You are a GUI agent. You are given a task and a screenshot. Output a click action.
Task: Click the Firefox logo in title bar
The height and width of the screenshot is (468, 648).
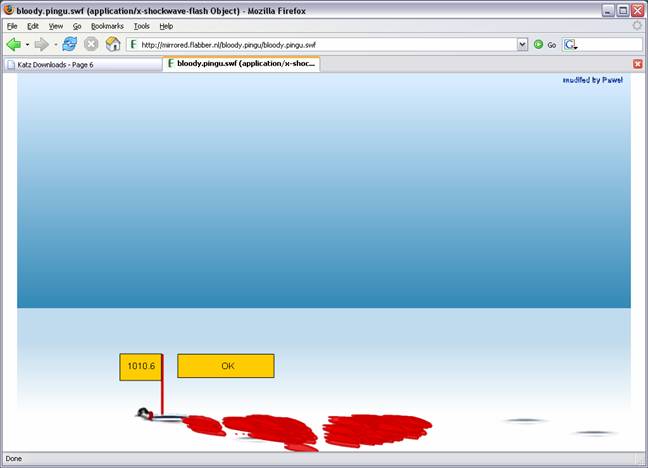(x=8, y=10)
